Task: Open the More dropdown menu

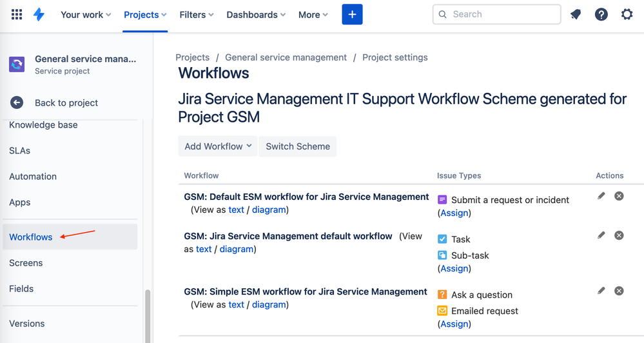Action: [x=313, y=15]
